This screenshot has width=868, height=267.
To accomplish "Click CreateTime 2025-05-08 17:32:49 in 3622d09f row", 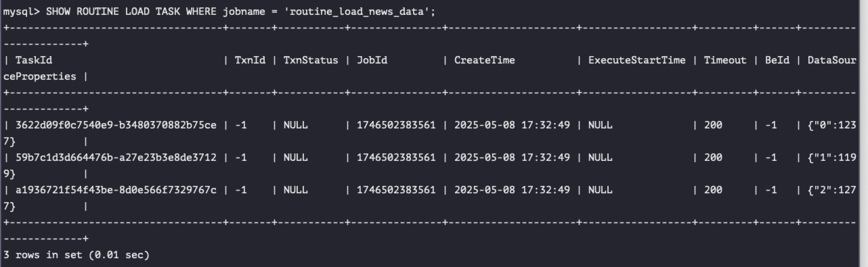I will click(512, 126).
